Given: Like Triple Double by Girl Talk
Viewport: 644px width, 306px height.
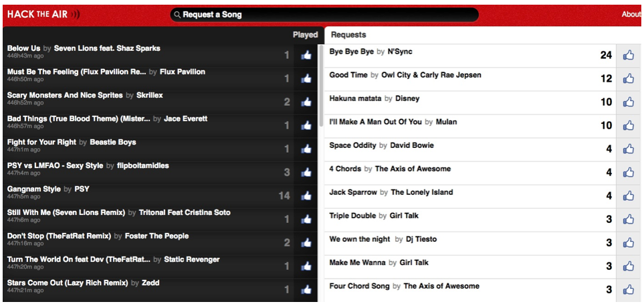Looking at the screenshot, I should 629,219.
